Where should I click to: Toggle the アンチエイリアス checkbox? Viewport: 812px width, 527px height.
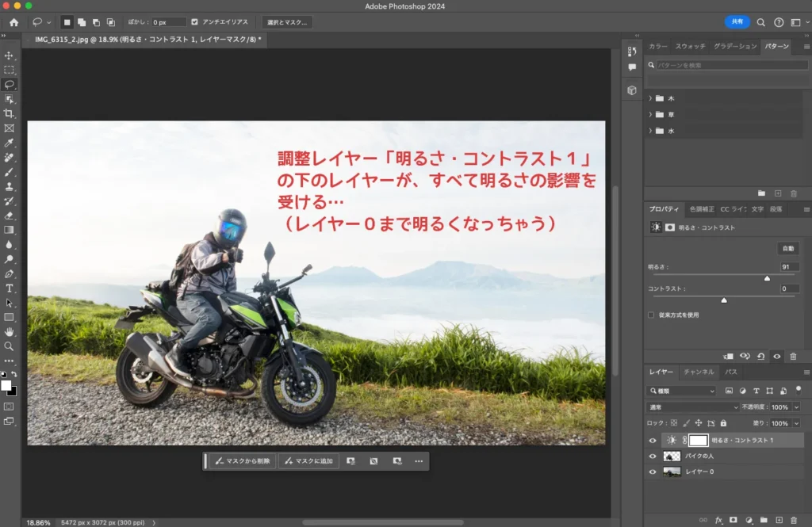click(195, 22)
